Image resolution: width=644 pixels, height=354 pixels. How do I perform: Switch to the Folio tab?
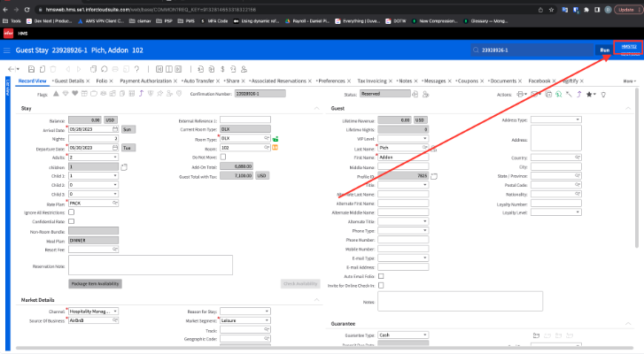pos(102,81)
